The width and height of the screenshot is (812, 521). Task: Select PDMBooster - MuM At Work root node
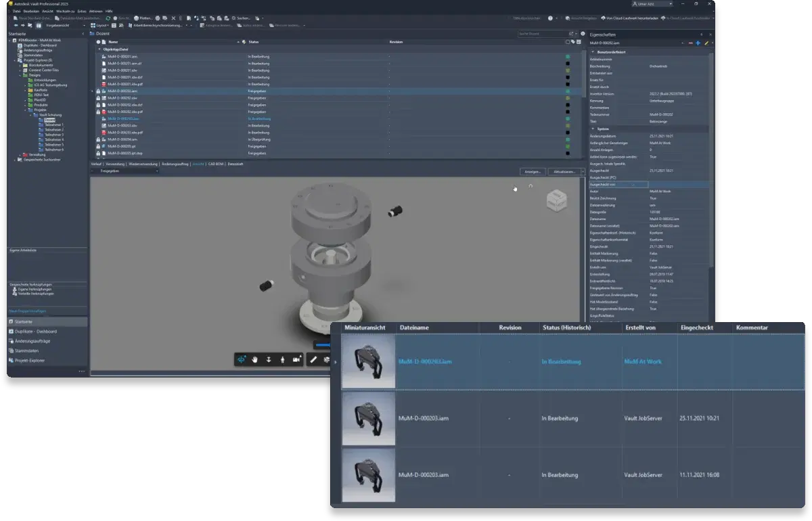pos(39,40)
